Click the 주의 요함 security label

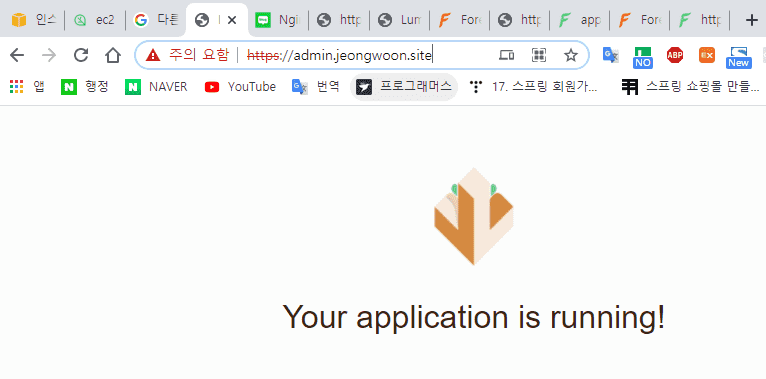(x=199, y=55)
